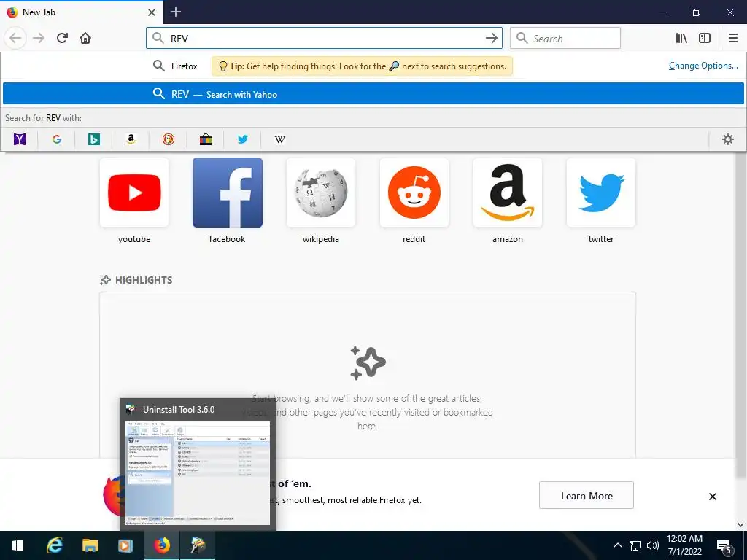
Task: Dismiss the Firefox banner with X
Action: click(712, 496)
